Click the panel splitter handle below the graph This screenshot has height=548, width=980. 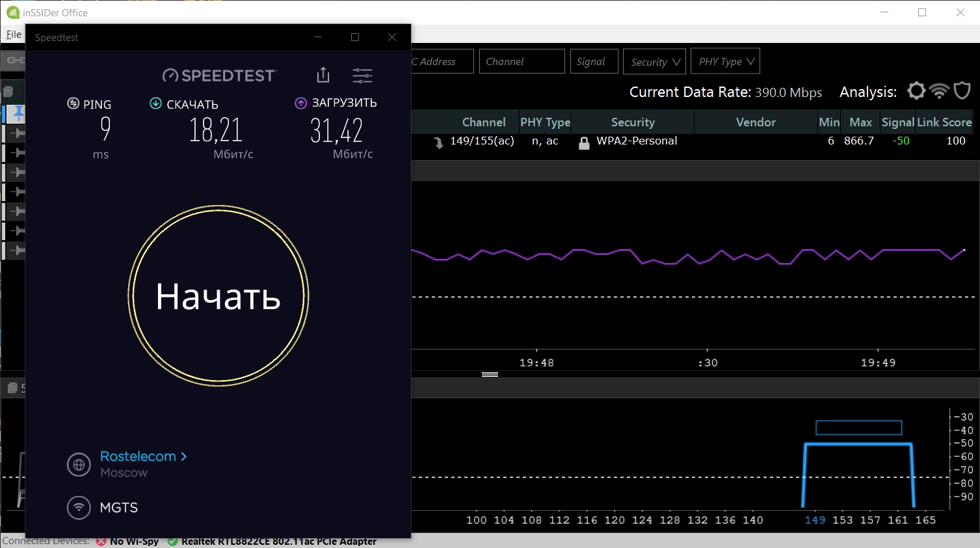490,375
